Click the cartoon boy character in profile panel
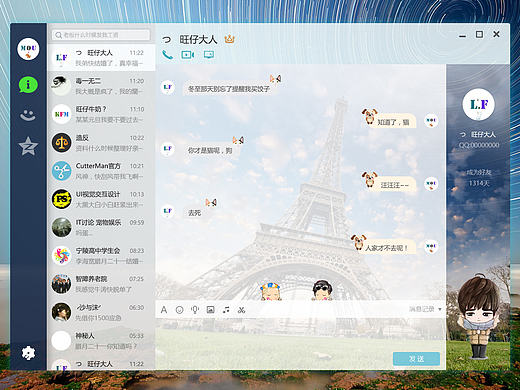Image resolution: width=520 pixels, height=390 pixels. 479,317
